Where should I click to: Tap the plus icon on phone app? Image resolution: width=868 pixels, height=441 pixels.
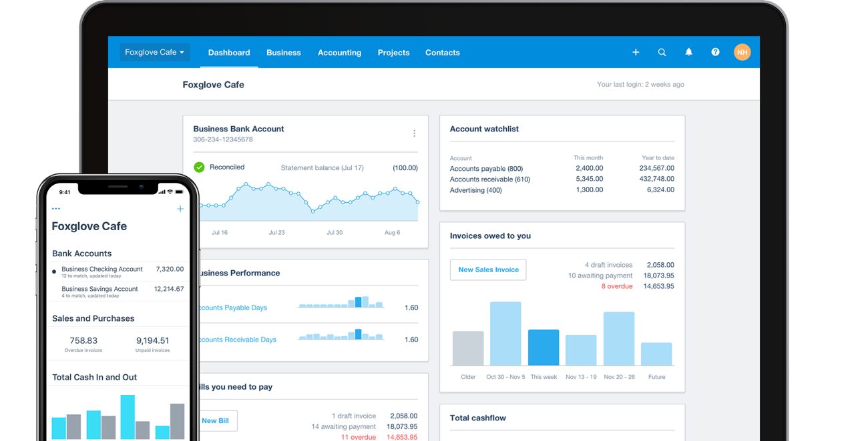point(180,209)
